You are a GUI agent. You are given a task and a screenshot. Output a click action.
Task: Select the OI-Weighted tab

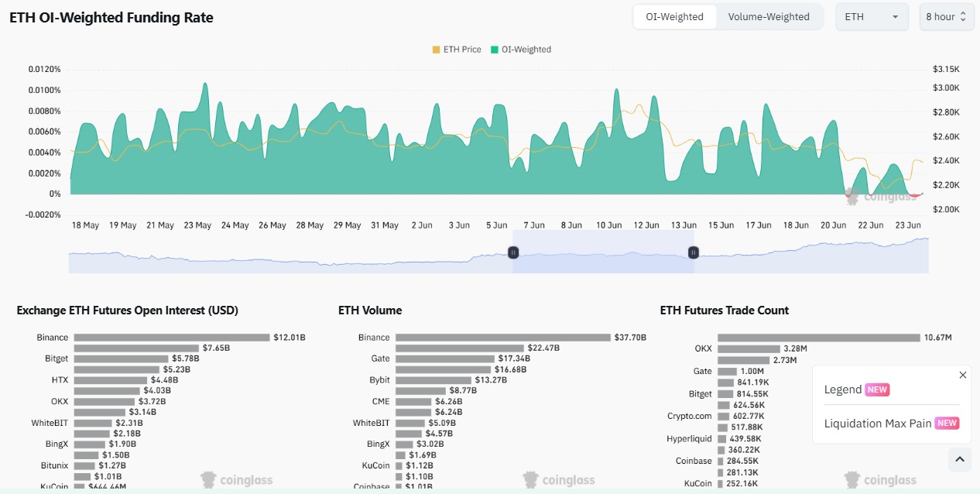pyautogui.click(x=673, y=15)
